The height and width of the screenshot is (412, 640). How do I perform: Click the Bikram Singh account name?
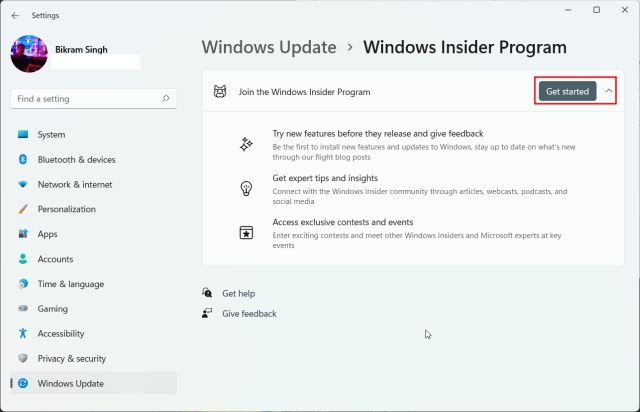[x=81, y=49]
